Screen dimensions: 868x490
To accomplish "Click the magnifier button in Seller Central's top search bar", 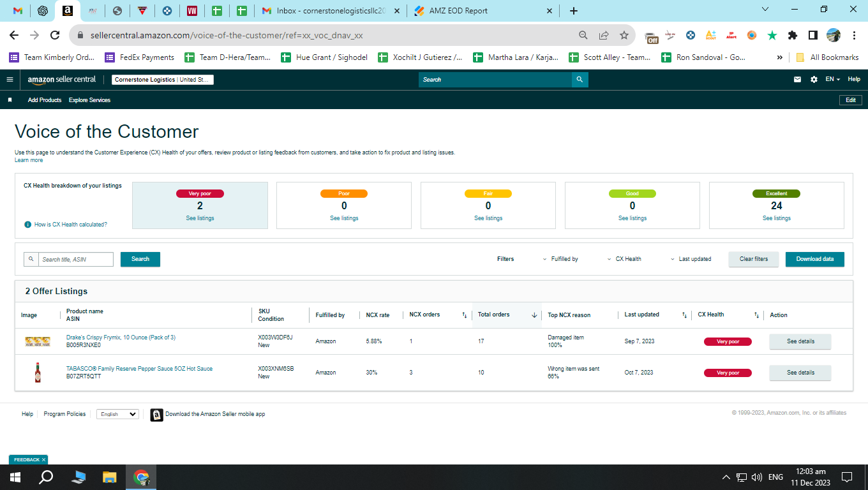I will click(x=580, y=80).
